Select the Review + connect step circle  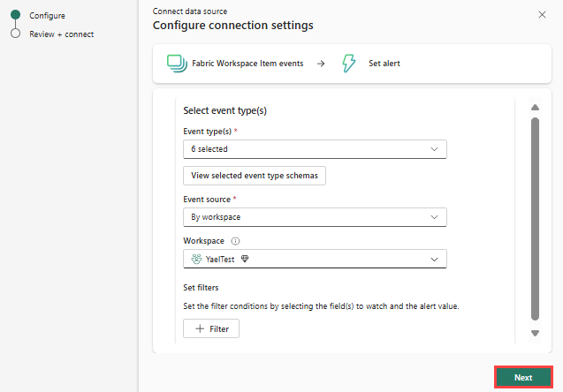[15, 34]
